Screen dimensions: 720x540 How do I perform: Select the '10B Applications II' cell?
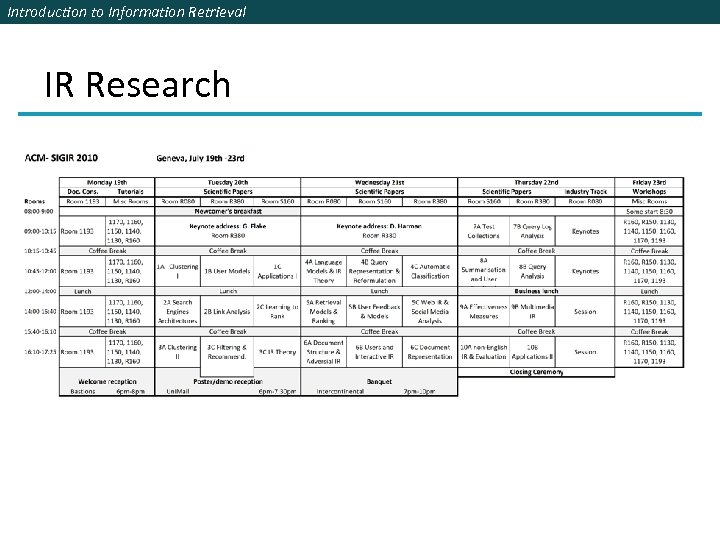(x=532, y=352)
